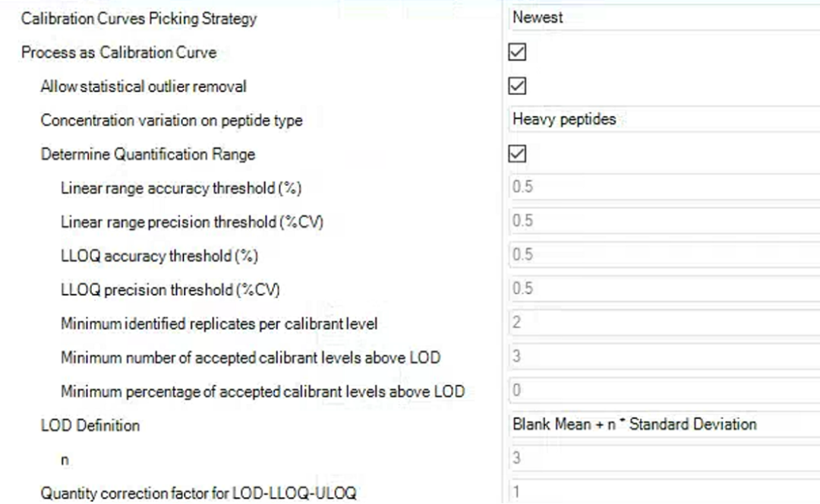Click Minimum number of accepted calibrant levels field

pyautogui.click(x=664, y=357)
